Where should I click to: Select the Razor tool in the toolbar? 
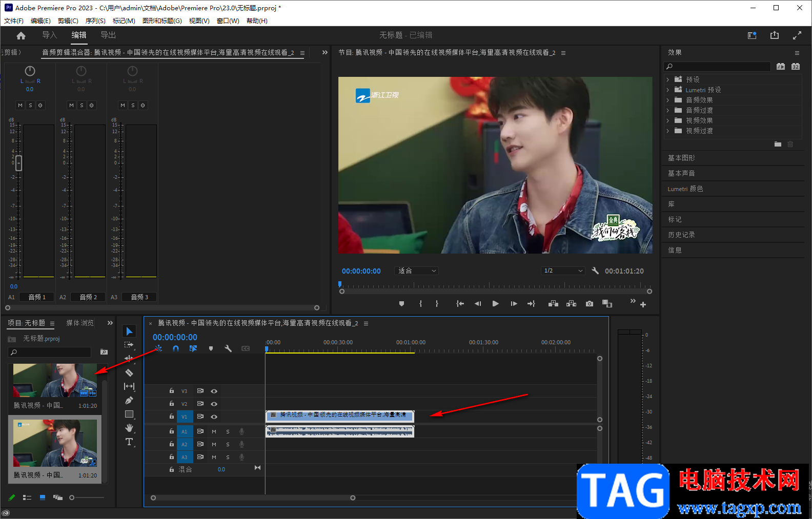pyautogui.click(x=129, y=373)
